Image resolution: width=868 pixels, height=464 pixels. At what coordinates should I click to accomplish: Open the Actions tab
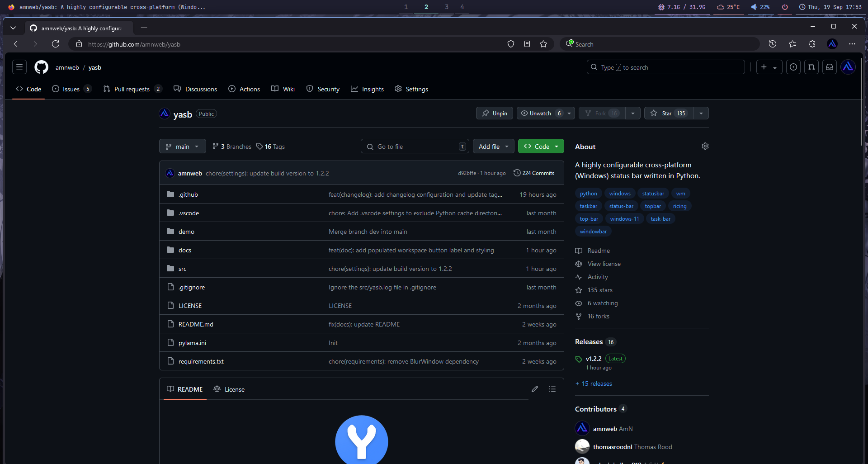[x=244, y=89]
